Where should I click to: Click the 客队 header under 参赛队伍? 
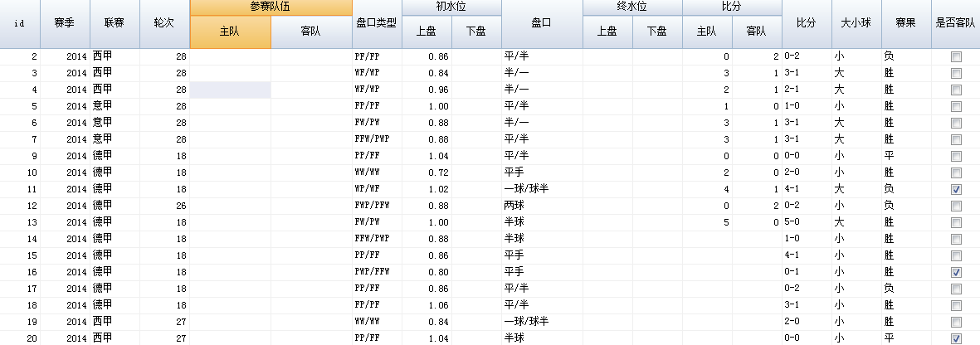click(x=311, y=32)
